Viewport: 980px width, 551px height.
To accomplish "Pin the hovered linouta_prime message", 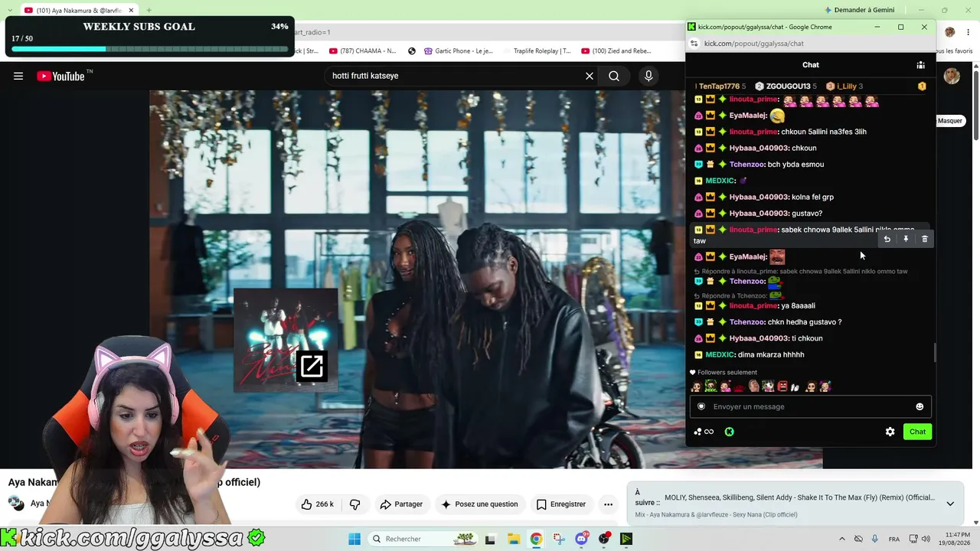I will pyautogui.click(x=906, y=240).
